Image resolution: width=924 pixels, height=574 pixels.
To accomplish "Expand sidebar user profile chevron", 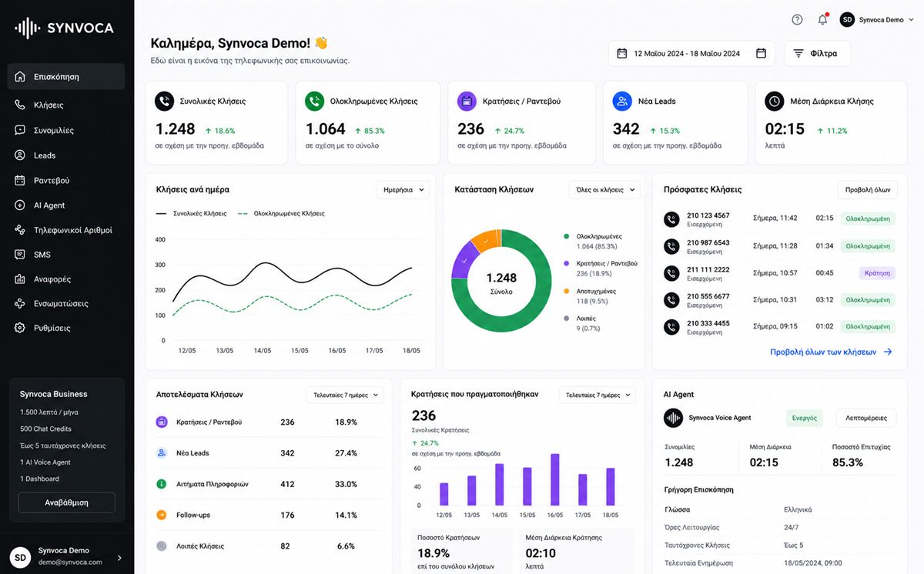I will point(119,558).
